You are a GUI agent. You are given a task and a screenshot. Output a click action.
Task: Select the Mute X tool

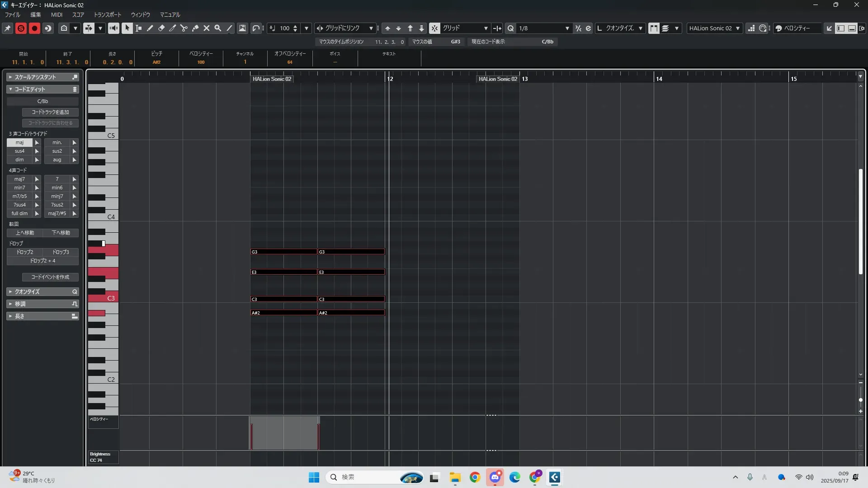[x=207, y=28]
